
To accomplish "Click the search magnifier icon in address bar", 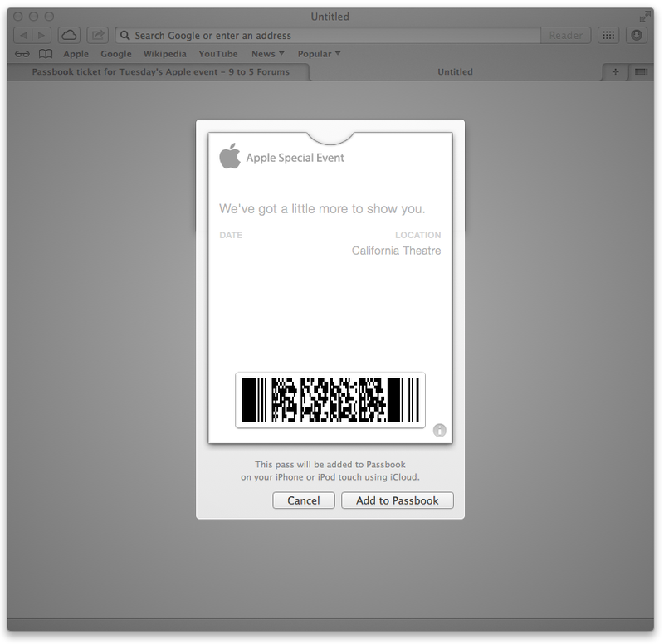I will click(x=124, y=35).
